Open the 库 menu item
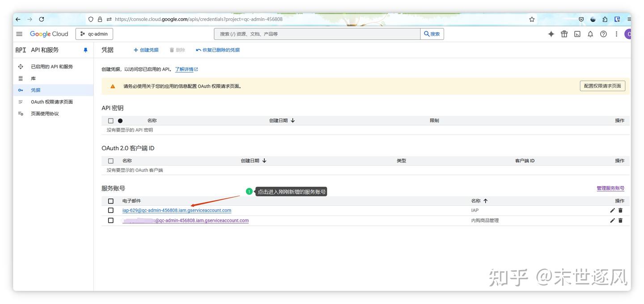Screen dimensions: 644x304 point(34,78)
